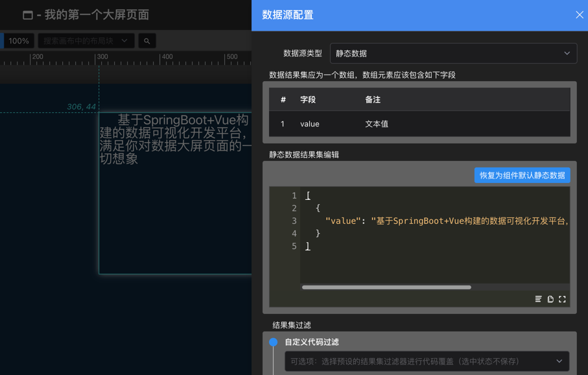Click the 306, 44 coordinate label
The image size is (588, 375).
tap(82, 106)
